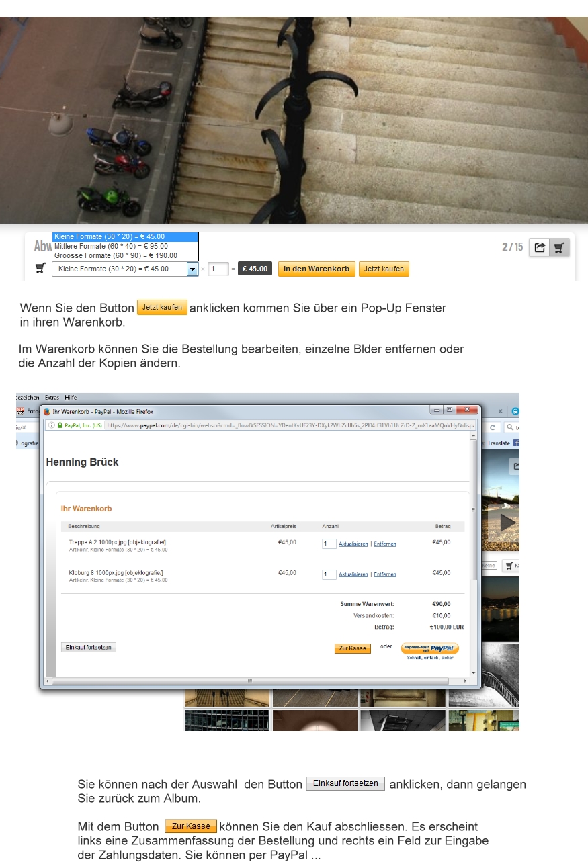588x868 pixels.
Task: Click the Firefox icon in popup title bar
Action: (47, 411)
